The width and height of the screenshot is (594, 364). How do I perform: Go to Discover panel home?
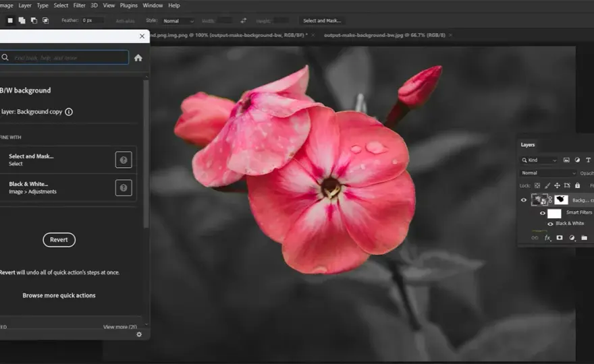(138, 58)
